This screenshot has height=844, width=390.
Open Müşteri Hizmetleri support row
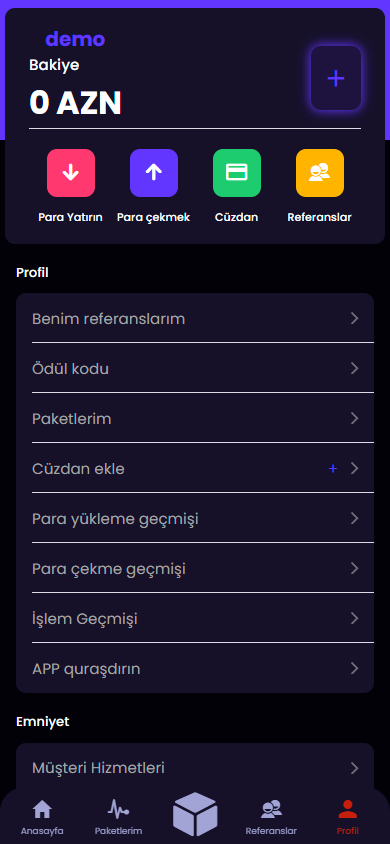tap(195, 768)
